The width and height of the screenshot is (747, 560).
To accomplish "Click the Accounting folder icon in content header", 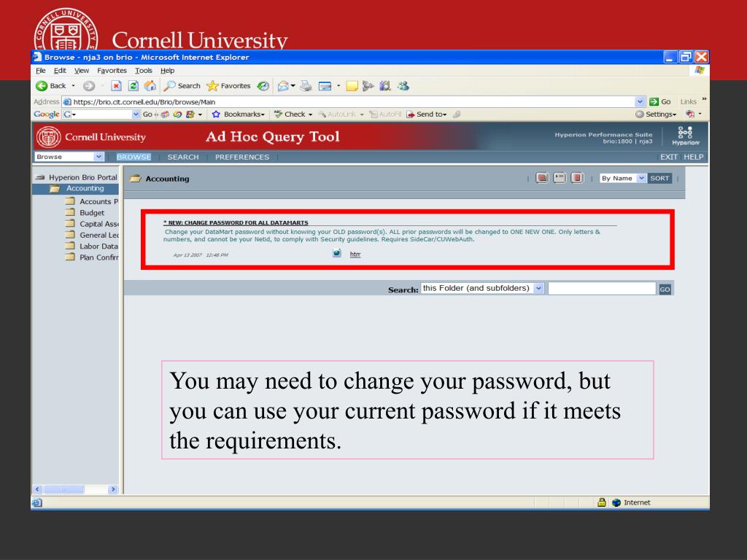I will click(136, 179).
